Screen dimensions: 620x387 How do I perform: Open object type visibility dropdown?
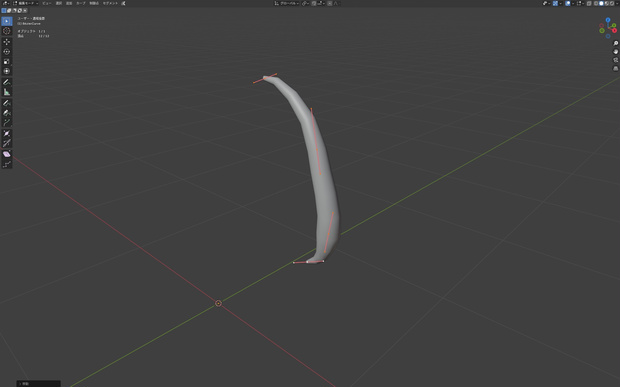[546, 3]
